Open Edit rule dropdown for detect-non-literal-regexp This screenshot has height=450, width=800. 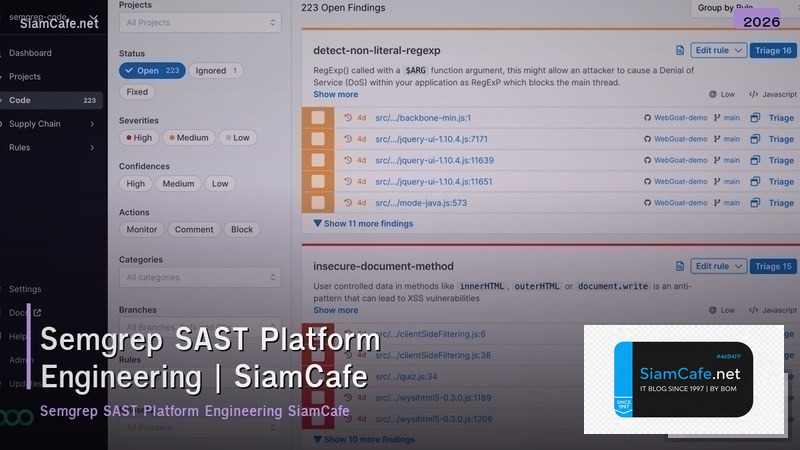718,51
